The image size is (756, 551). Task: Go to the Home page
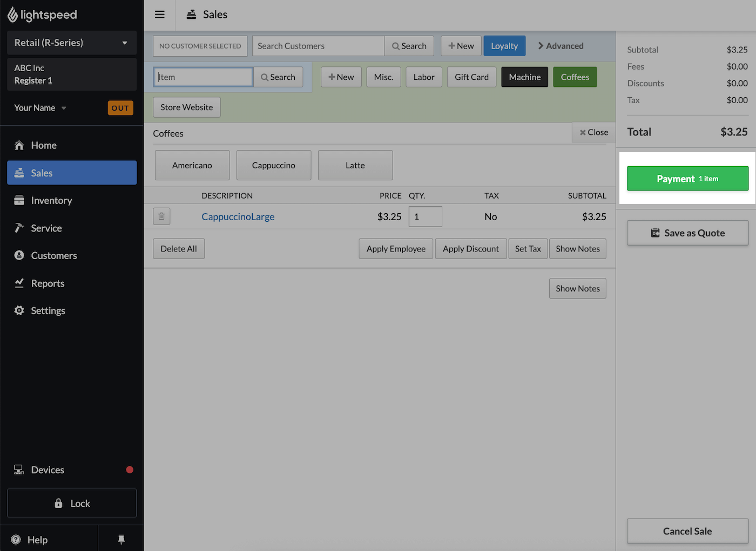pyautogui.click(x=44, y=145)
